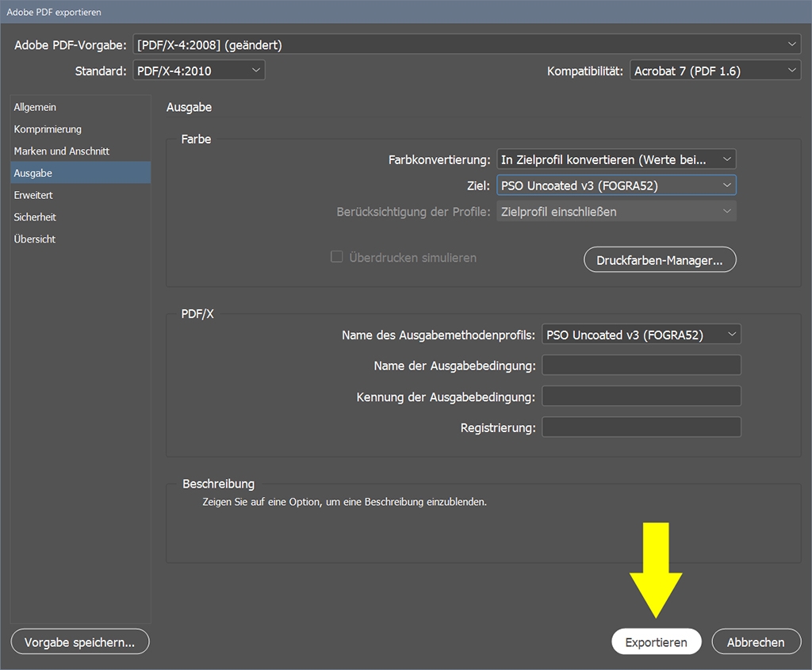Open the Erweitert section
Image resolution: width=812 pixels, height=670 pixels.
click(33, 195)
